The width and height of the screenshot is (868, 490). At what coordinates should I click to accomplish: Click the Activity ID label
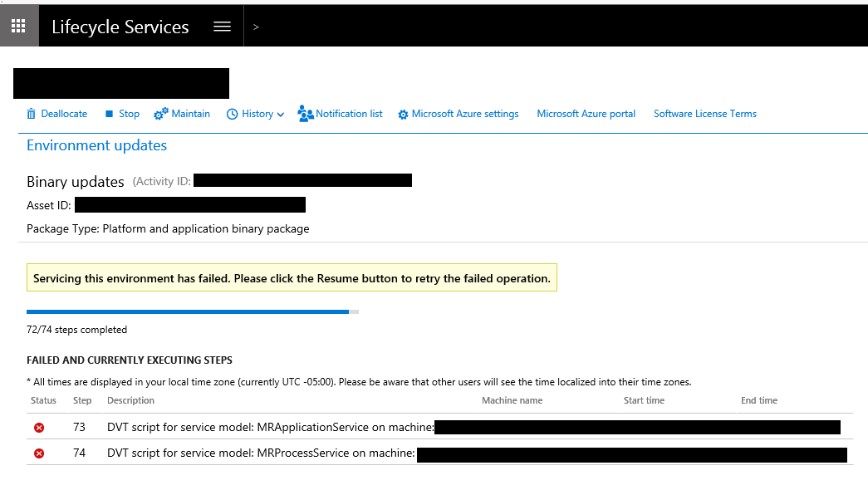click(162, 181)
